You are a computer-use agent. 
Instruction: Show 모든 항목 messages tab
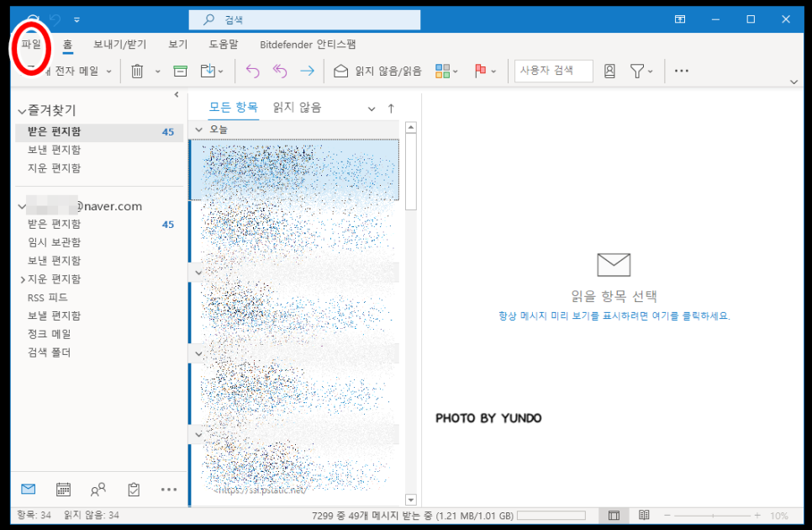pos(234,107)
